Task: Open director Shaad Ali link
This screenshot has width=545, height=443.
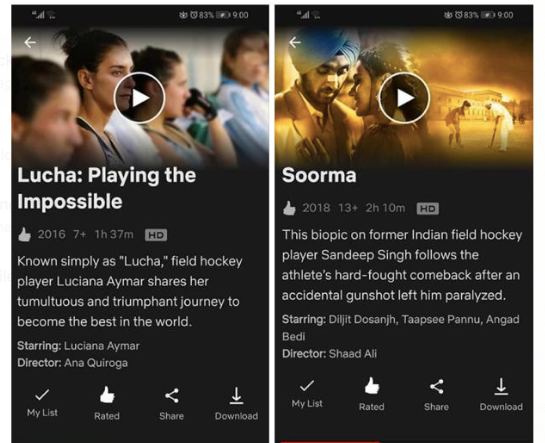Action: (352, 354)
